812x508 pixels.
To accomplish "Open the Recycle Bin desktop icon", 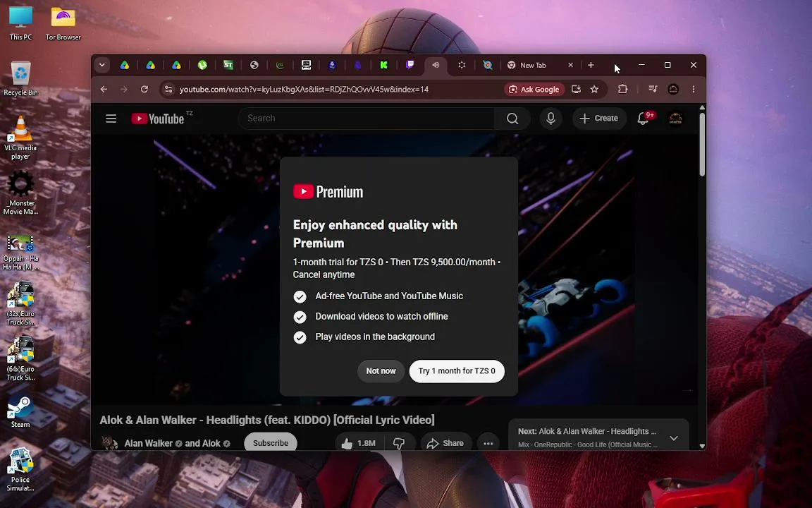I will coord(20,79).
